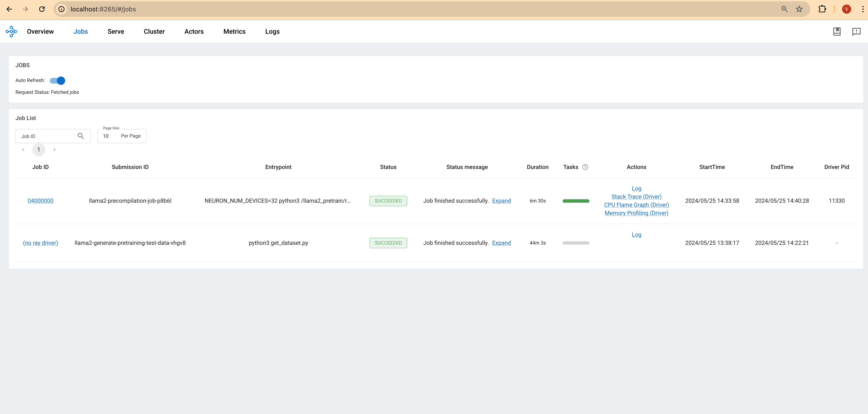Screen dimensions: 868x414
Task: Open the Page Size per page field
Action: pos(122,136)
